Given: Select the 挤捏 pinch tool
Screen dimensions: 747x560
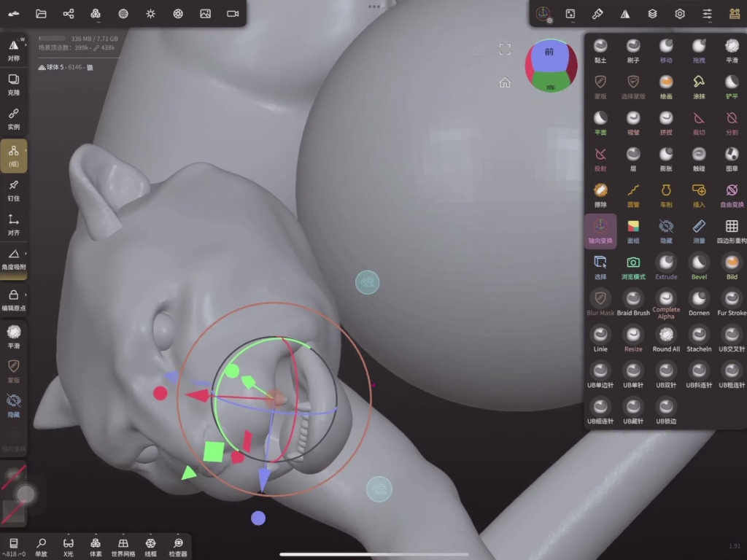Looking at the screenshot, I should (x=666, y=122).
